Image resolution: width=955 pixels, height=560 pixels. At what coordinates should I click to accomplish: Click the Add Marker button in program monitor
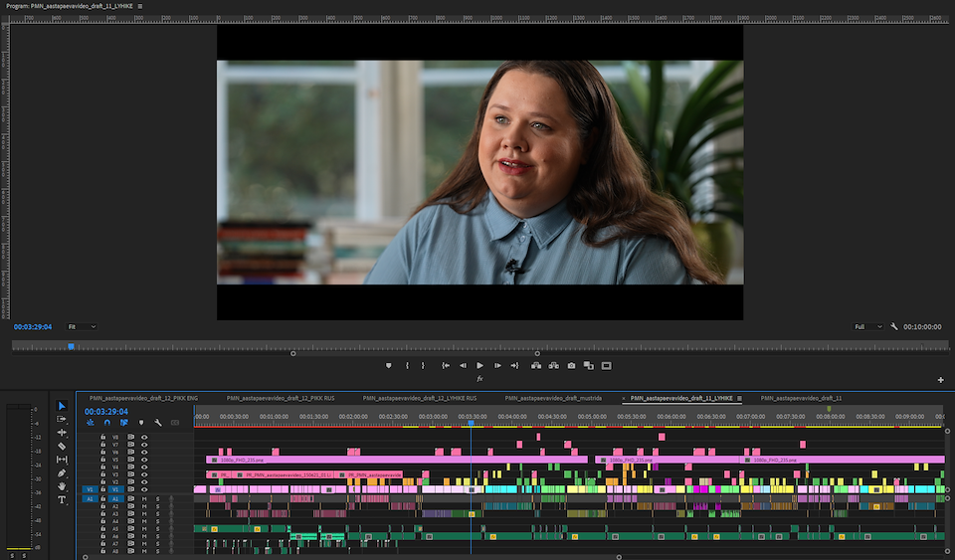point(389,366)
